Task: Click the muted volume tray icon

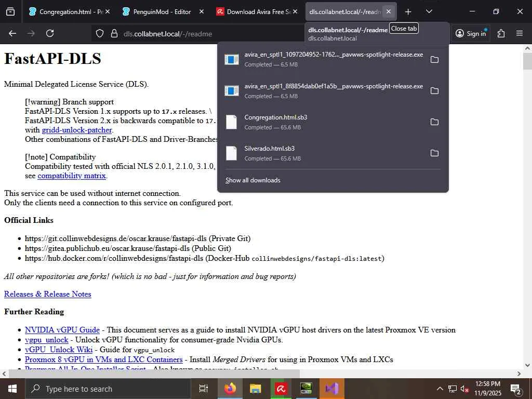Action: 464,389
